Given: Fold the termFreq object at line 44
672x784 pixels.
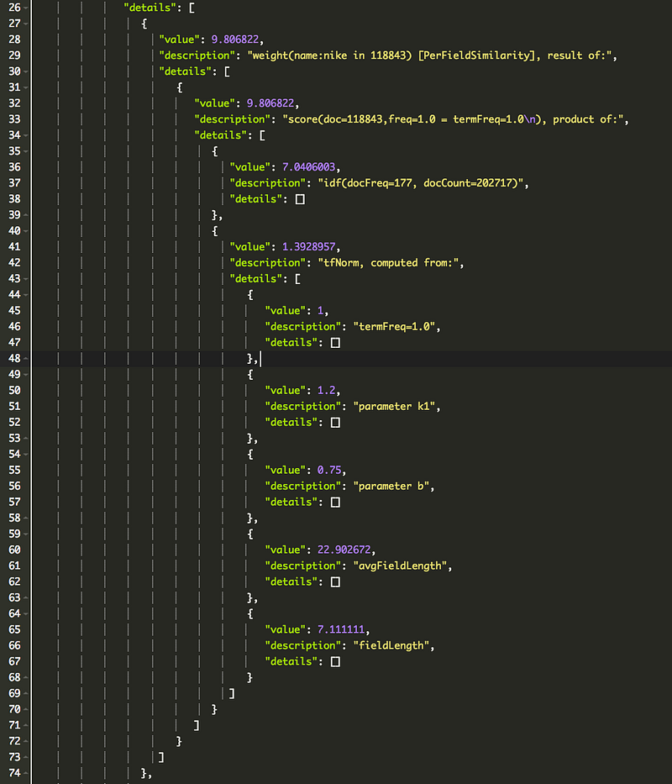Looking at the screenshot, I should [x=25, y=295].
